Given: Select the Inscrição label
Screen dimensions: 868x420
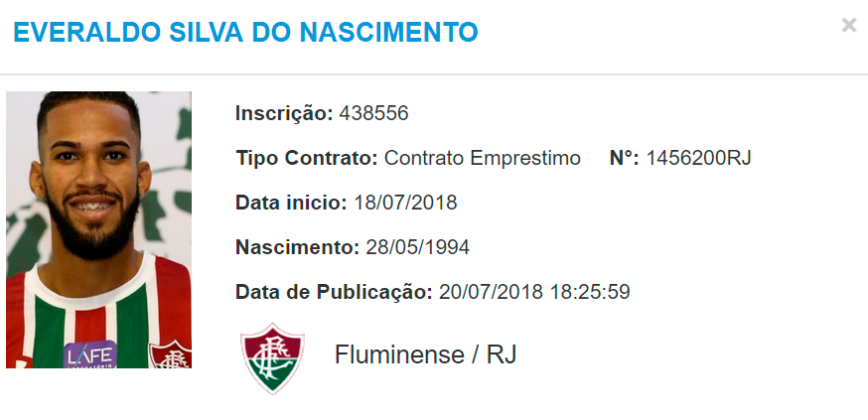Looking at the screenshot, I should click(284, 113).
